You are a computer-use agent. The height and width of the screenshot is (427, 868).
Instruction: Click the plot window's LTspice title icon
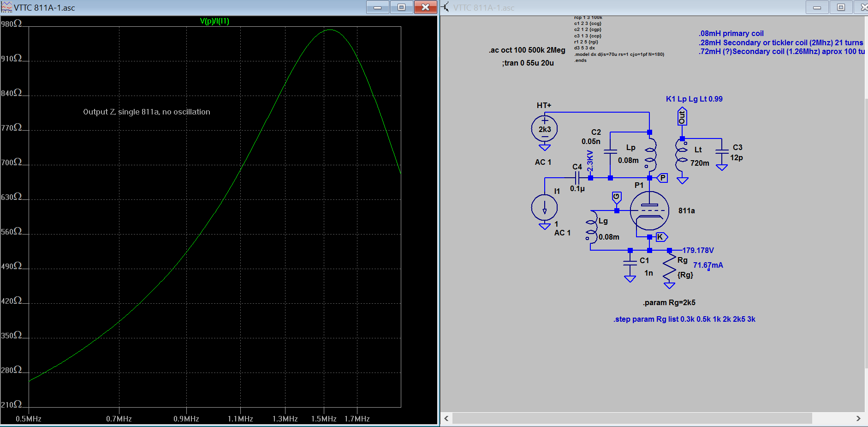pyautogui.click(x=6, y=7)
